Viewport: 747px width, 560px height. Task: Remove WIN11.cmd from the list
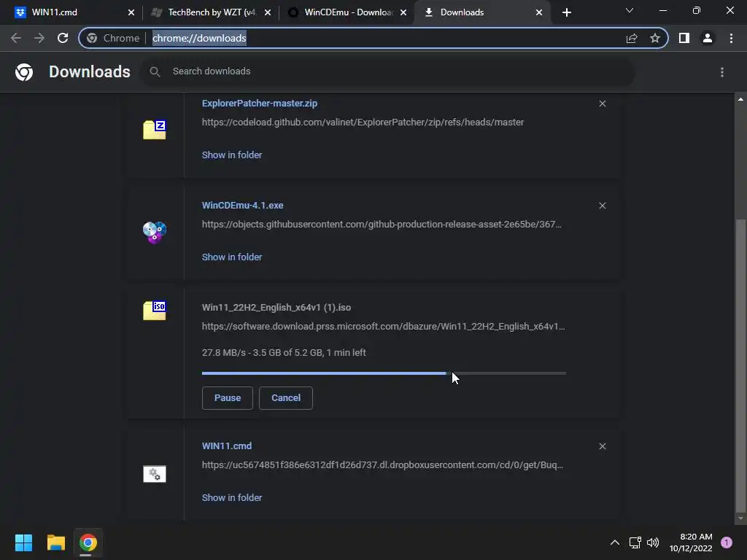(602, 446)
